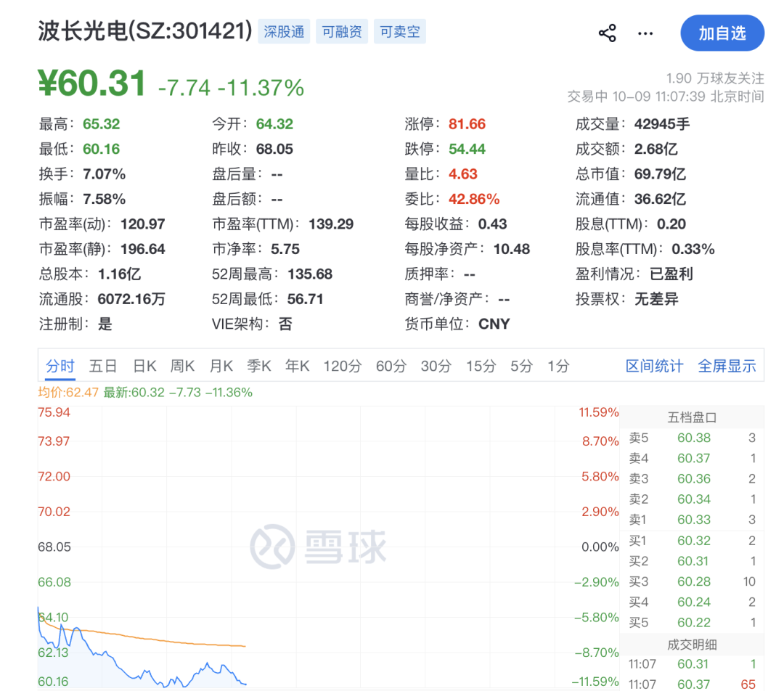Screen dimensions: 784x691
Task: Click the intraday price line chart
Action: (328, 547)
